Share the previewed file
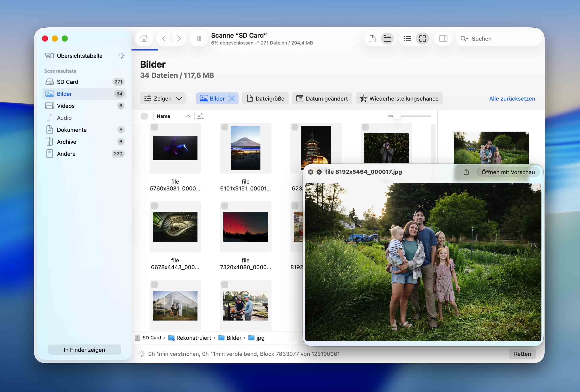Viewport: 580px width, 392px height. pos(466,172)
